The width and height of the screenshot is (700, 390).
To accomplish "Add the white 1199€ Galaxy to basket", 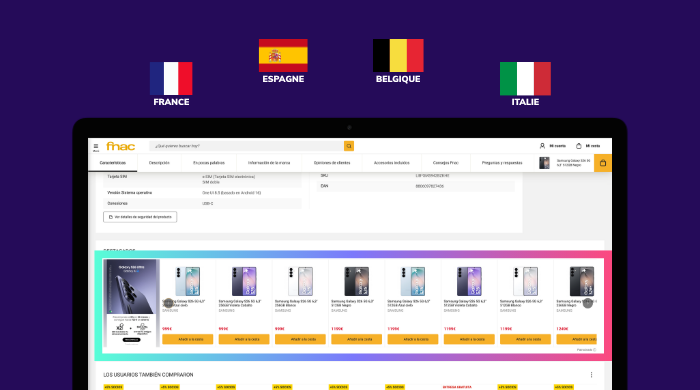I will click(525, 339).
